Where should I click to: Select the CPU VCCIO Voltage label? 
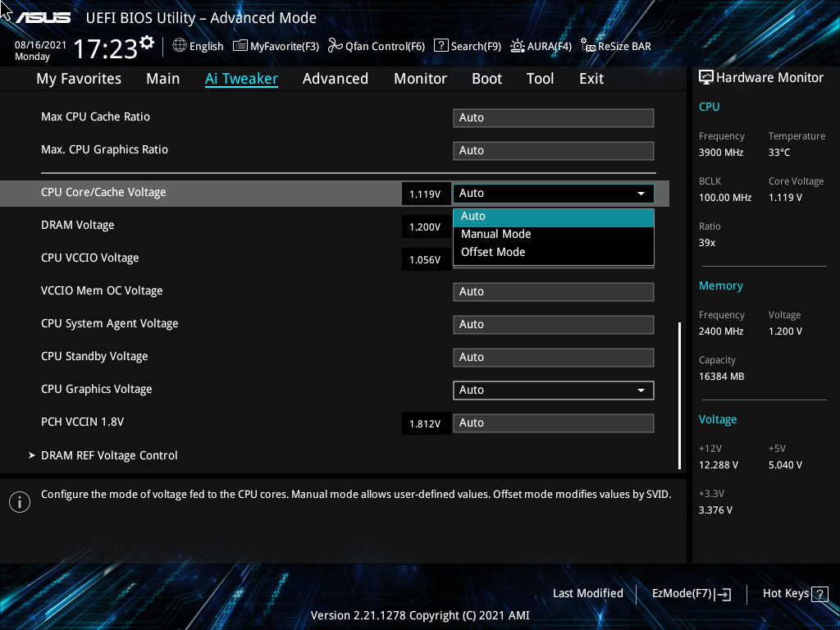(x=90, y=258)
